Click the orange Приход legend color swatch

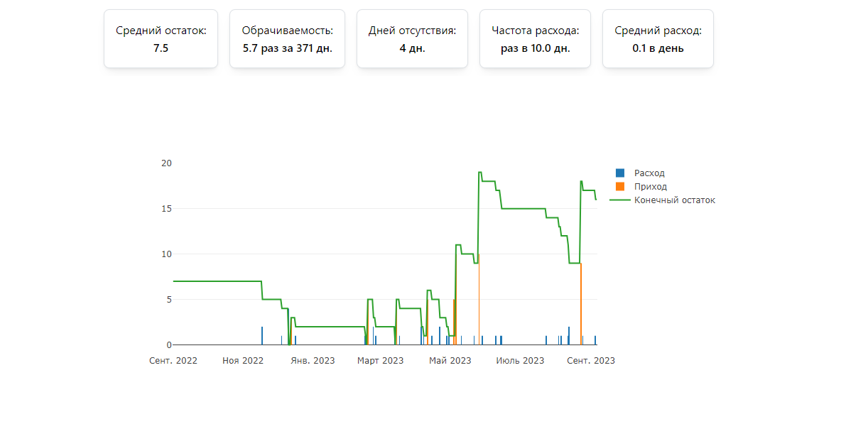point(620,187)
